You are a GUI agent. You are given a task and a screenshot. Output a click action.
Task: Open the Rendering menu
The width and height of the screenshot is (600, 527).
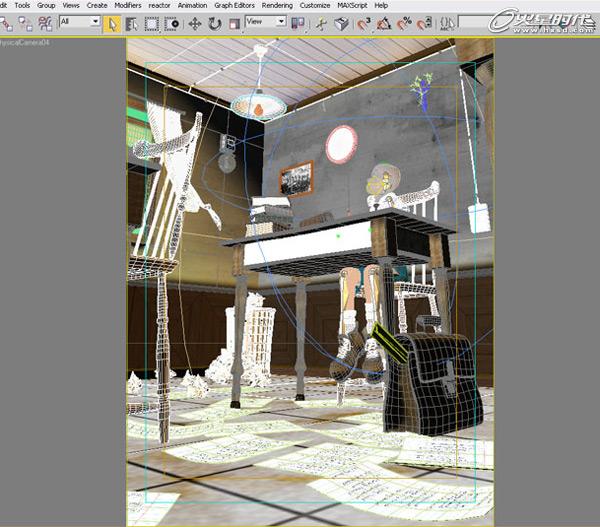(x=277, y=5)
